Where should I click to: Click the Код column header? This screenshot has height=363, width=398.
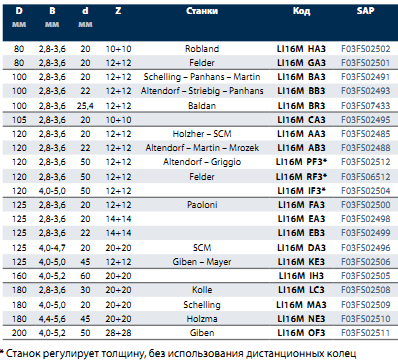click(301, 11)
